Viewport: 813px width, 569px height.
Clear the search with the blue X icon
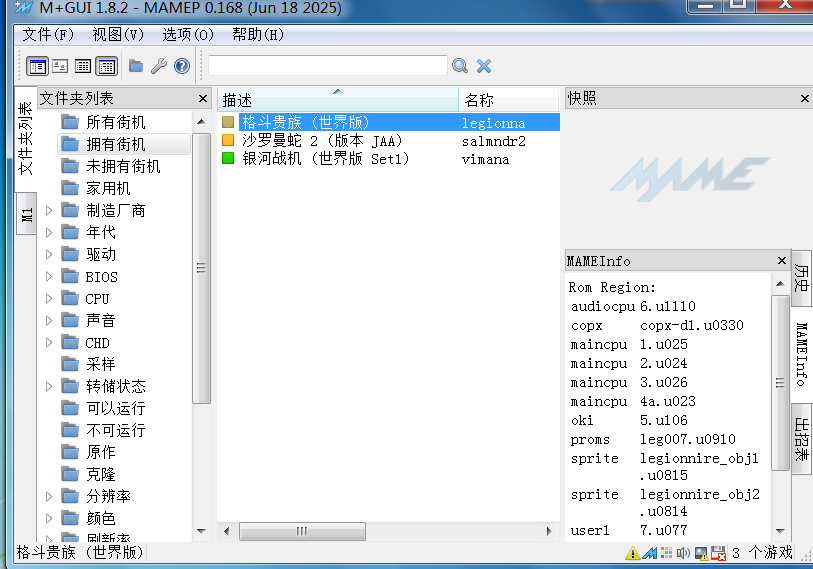pos(484,66)
